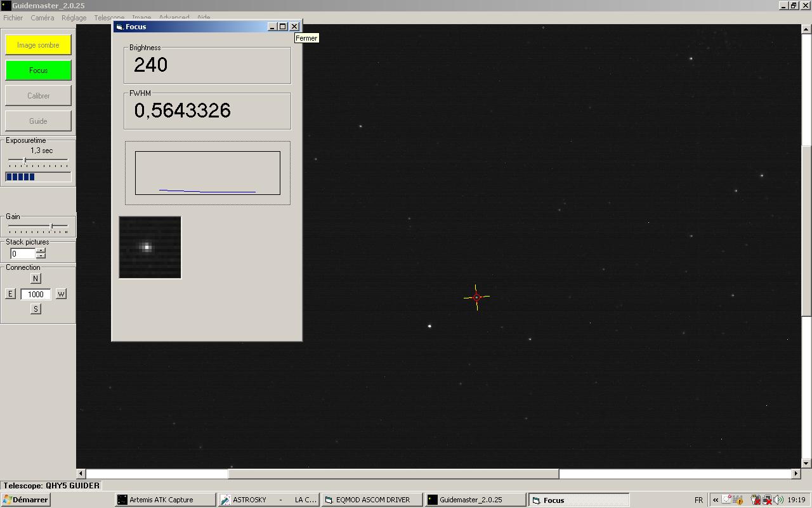Nudge the telescope East with E
The image size is (812, 508).
10,294
